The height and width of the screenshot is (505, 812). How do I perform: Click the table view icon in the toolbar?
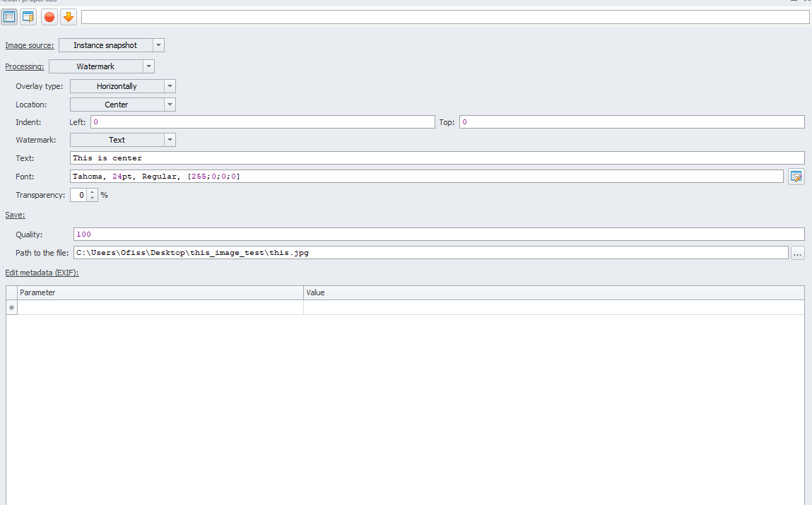point(9,17)
